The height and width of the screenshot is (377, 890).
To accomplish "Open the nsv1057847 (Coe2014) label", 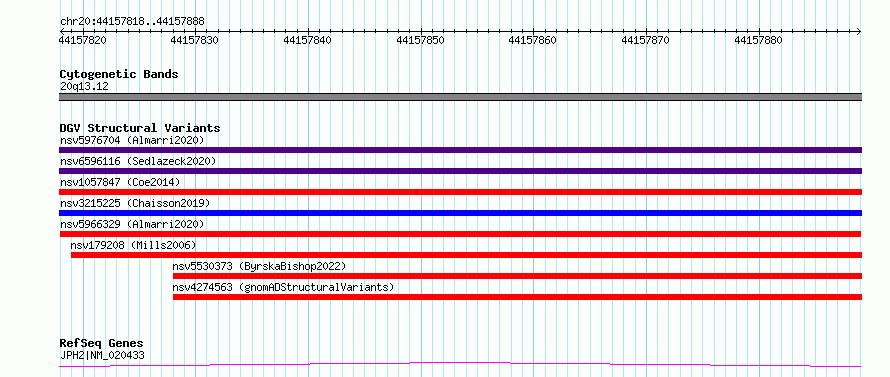I will click(120, 182).
